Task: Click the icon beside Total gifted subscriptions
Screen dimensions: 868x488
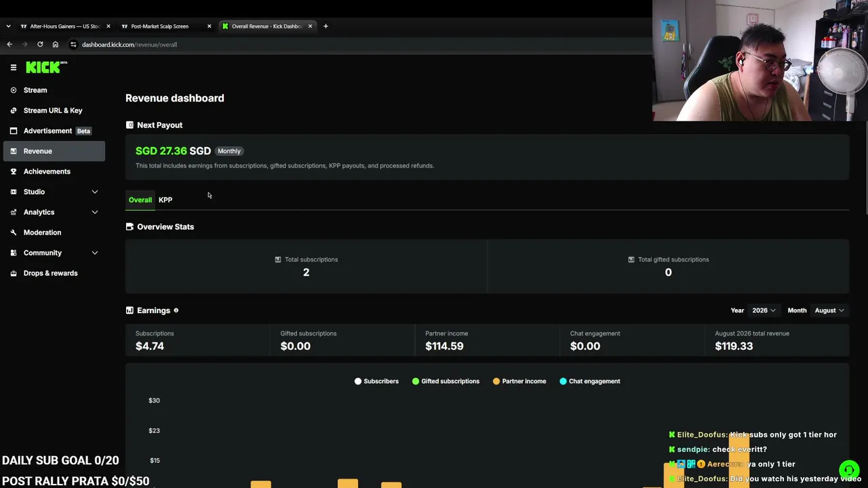Action: 631,260
